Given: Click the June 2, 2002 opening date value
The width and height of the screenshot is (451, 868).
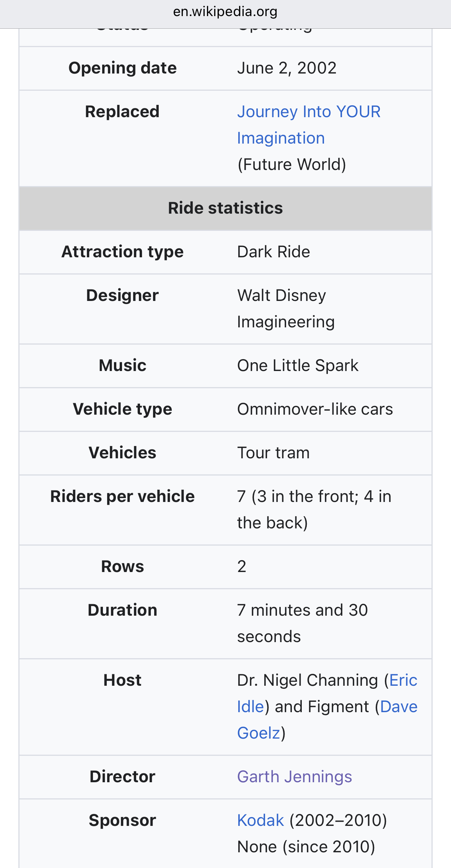Looking at the screenshot, I should click(x=287, y=68).
